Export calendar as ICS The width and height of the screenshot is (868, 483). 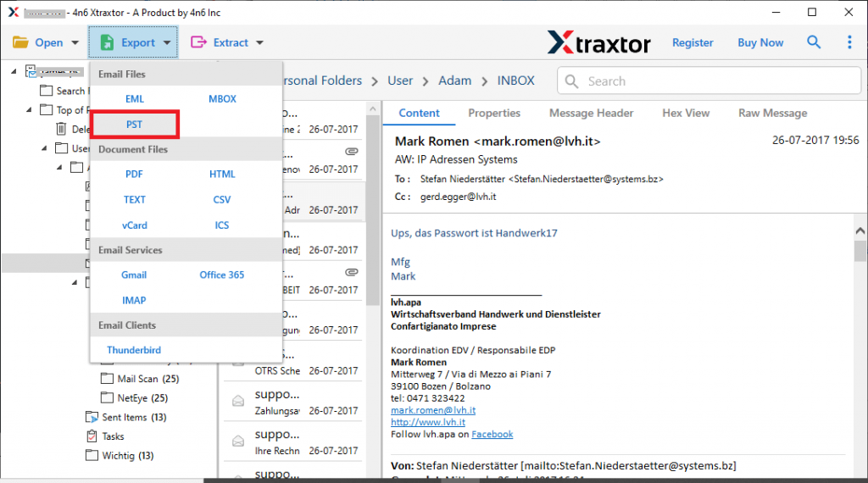pyautogui.click(x=222, y=225)
